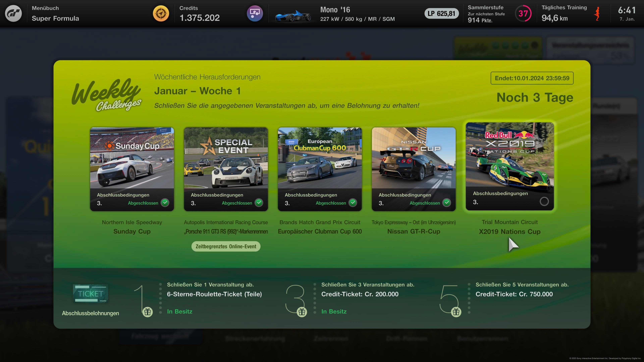Click the purple garage icon
This screenshot has height=362, width=644.
click(255, 13)
